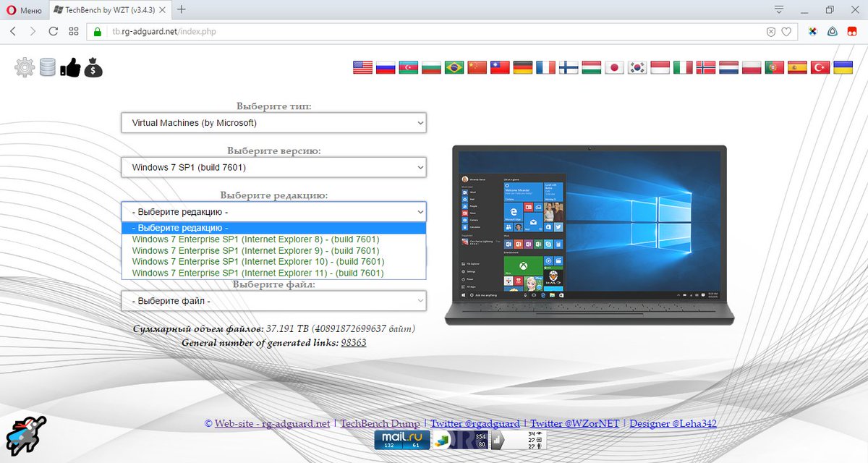Choose the Finland flag
868x463 pixels.
(x=569, y=67)
